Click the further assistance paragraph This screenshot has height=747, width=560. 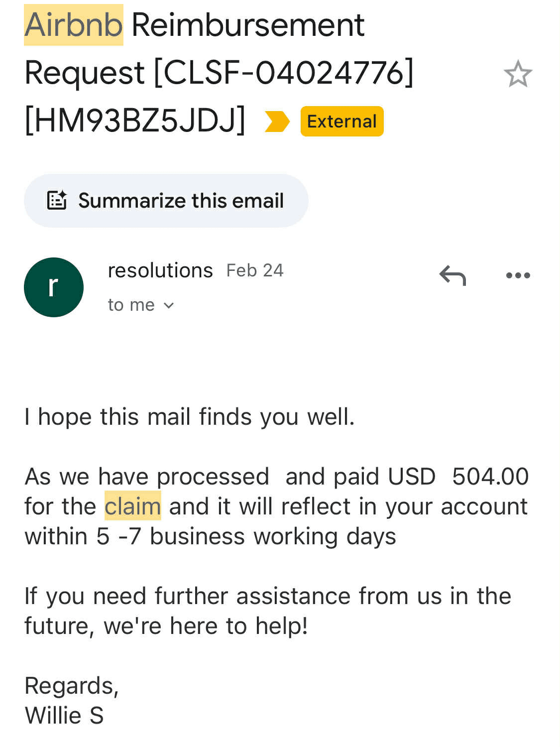(267, 611)
